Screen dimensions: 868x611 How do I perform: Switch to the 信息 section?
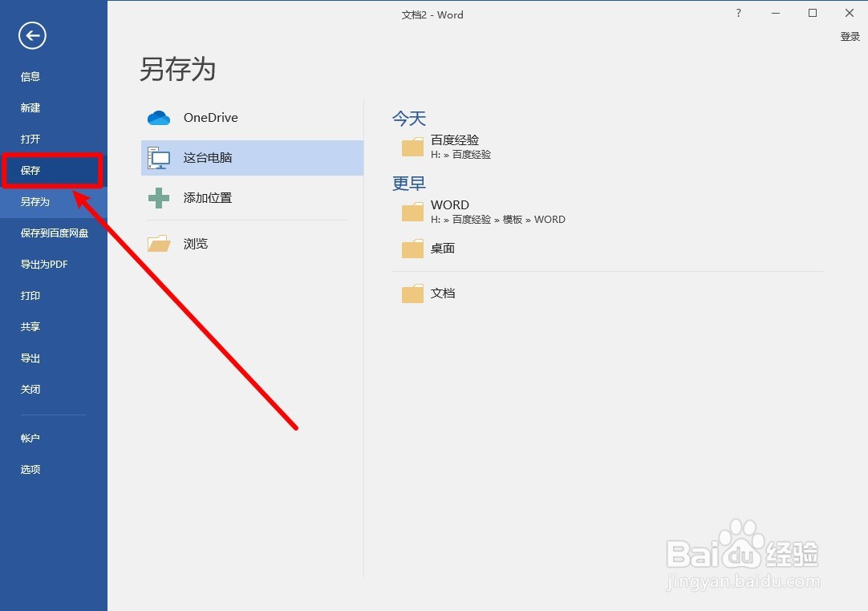click(30, 76)
